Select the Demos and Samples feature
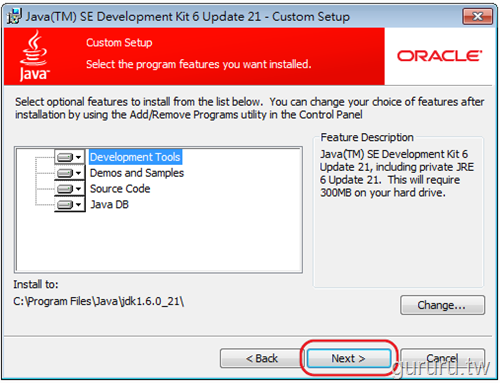Image resolution: width=500 pixels, height=383 pixels. [137, 173]
